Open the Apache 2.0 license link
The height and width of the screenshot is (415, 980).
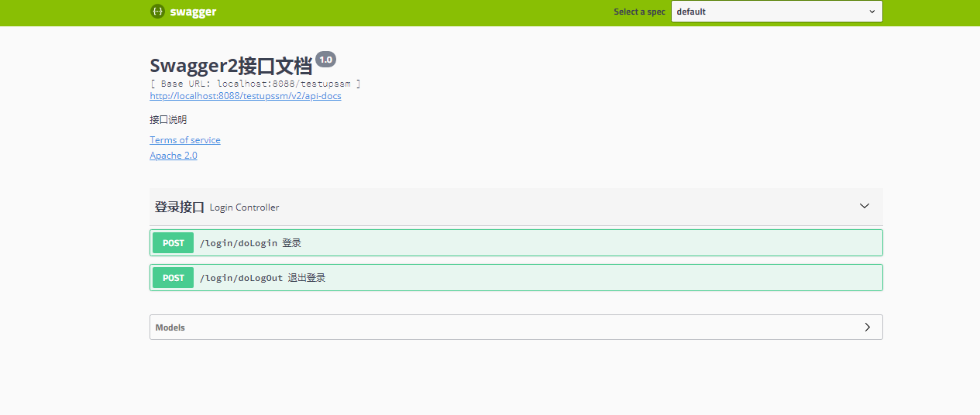(x=174, y=156)
